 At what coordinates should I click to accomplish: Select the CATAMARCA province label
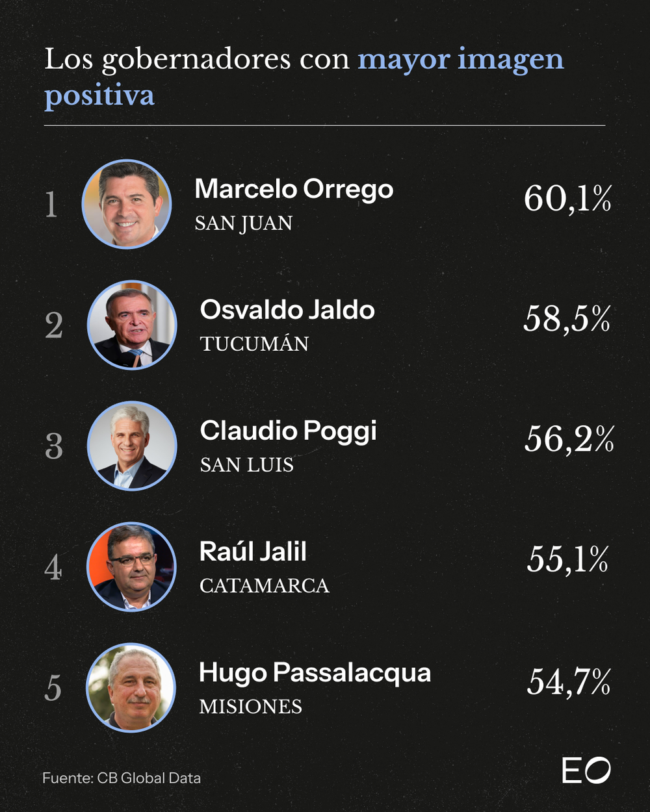point(264,586)
